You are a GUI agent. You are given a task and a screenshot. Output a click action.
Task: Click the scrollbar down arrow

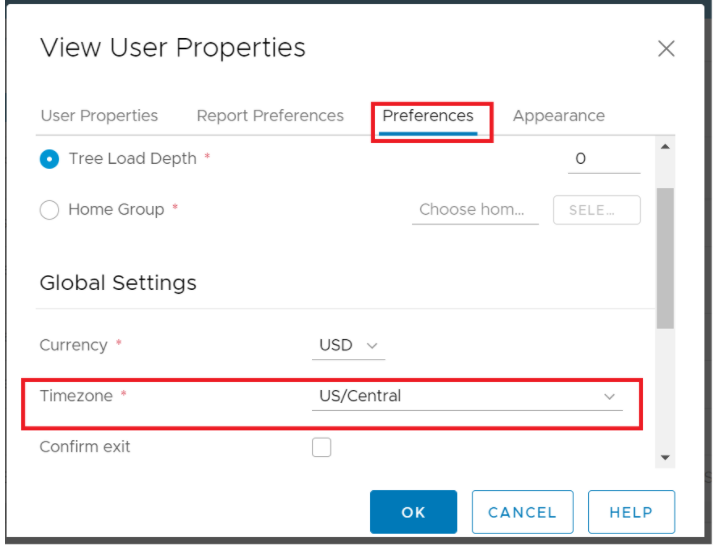(665, 457)
